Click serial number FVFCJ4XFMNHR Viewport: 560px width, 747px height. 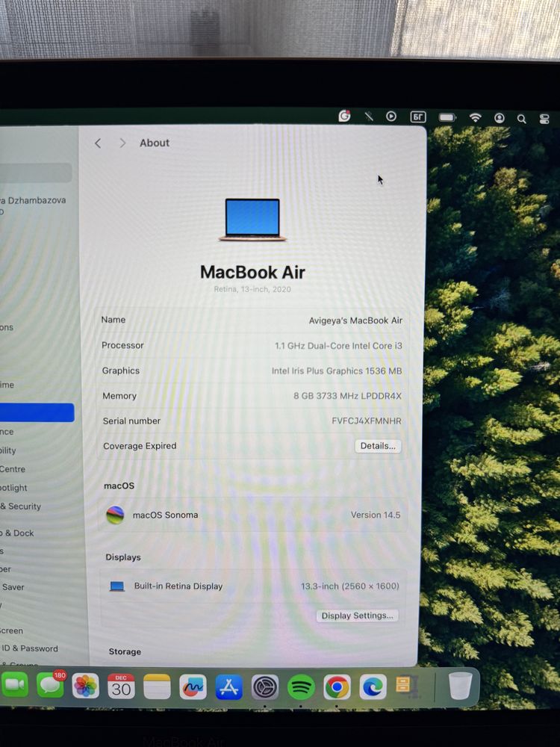click(x=366, y=421)
